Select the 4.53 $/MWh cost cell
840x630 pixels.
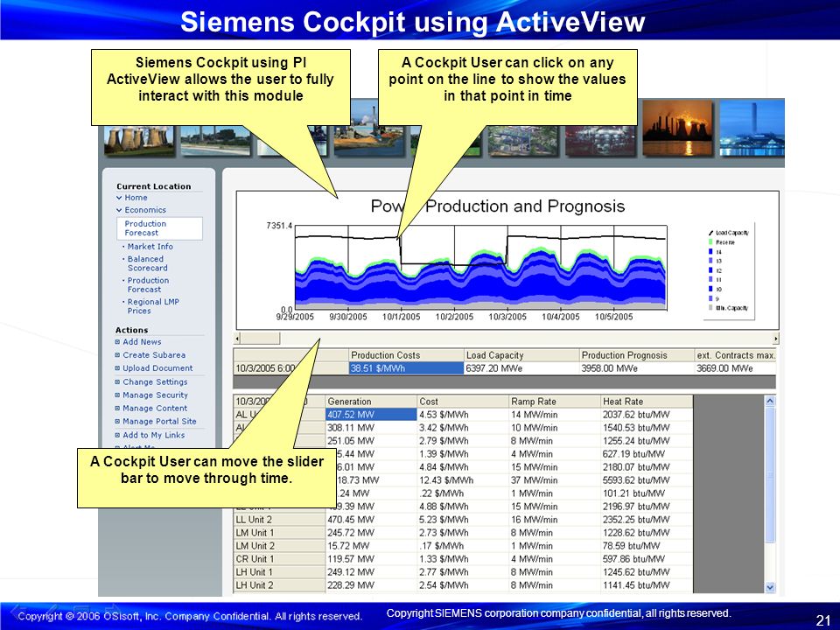click(x=463, y=415)
